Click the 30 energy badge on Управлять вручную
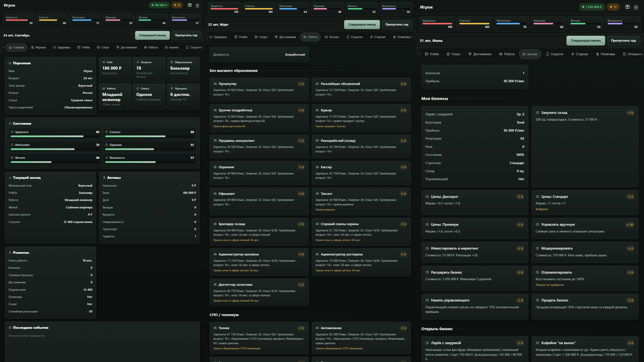This screenshot has height=362, width=644. 630,225
